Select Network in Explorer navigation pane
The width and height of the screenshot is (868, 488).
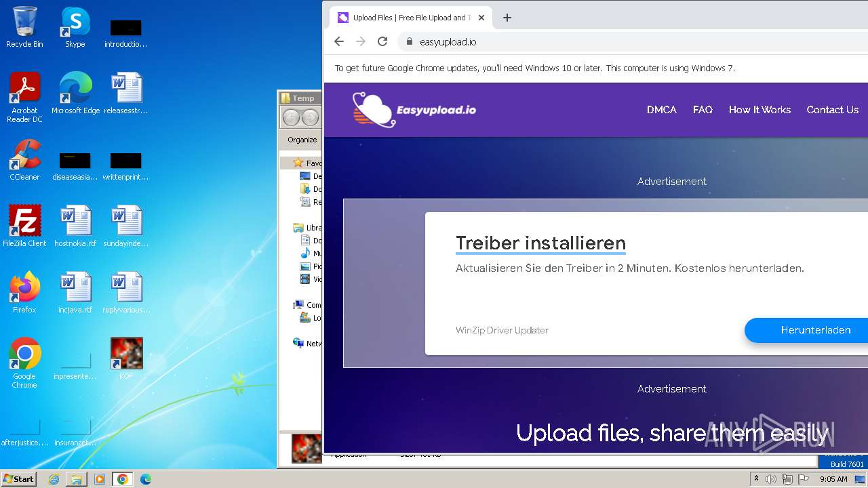(x=307, y=344)
